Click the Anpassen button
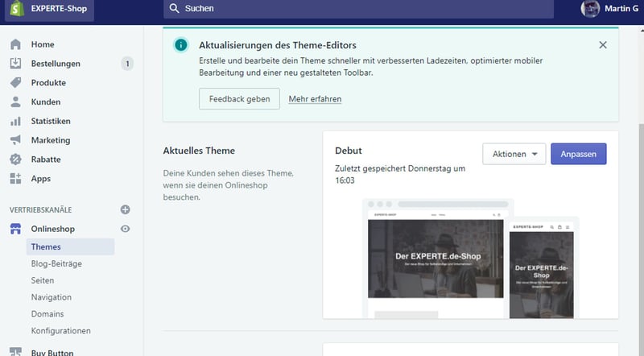Image resolution: width=644 pixels, height=356 pixels. (x=578, y=154)
